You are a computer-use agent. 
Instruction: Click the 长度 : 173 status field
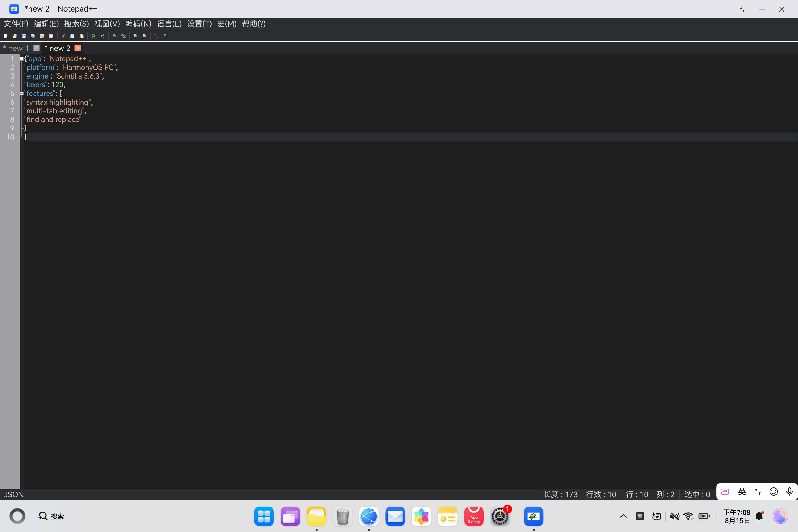[560, 494]
